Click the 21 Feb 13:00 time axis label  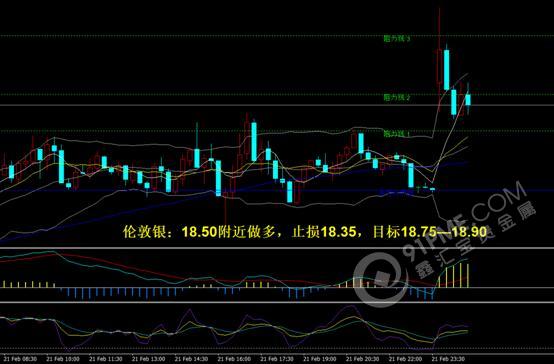point(148,359)
